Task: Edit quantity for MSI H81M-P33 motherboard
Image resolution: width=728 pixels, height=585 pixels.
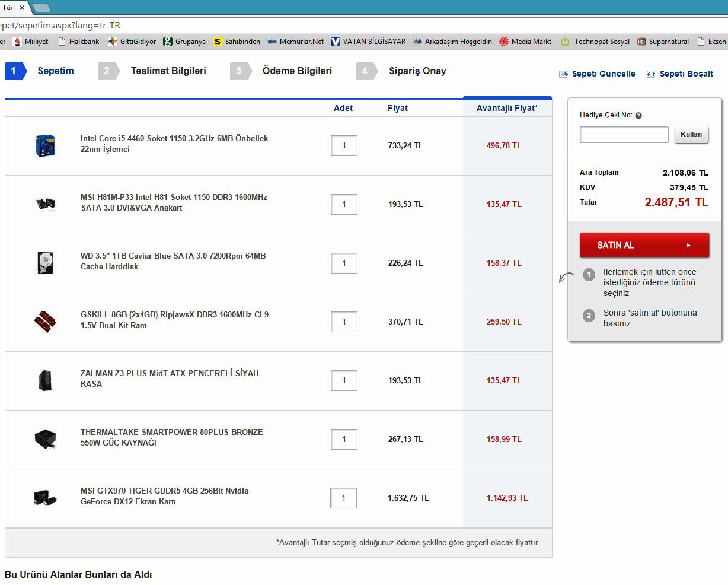Action: pyautogui.click(x=344, y=204)
